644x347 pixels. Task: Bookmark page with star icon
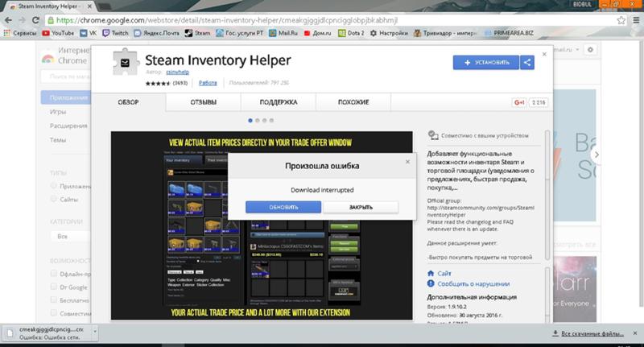click(x=621, y=20)
